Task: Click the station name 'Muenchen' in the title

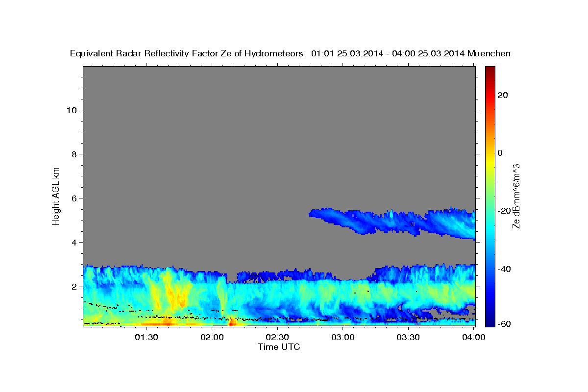Action: coord(490,53)
